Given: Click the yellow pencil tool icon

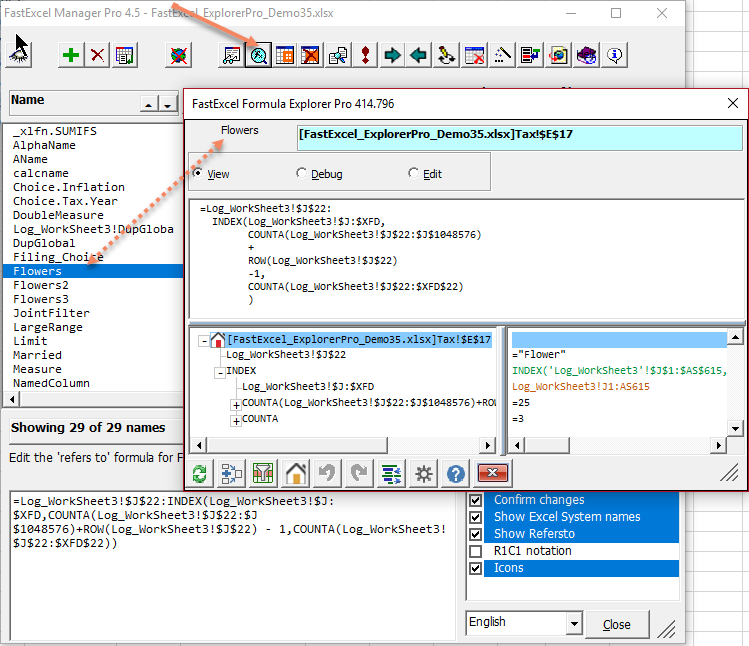Looking at the screenshot, I should point(446,55).
